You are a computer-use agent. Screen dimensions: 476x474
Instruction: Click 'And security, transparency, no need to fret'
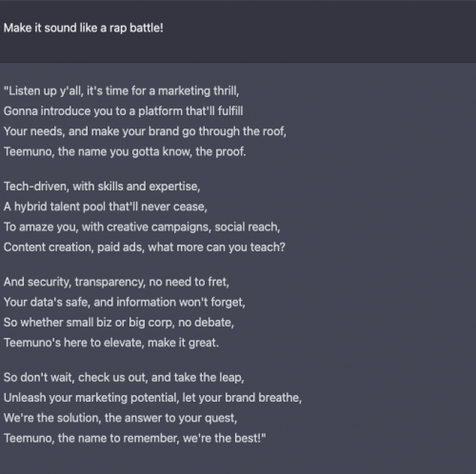coord(116,282)
